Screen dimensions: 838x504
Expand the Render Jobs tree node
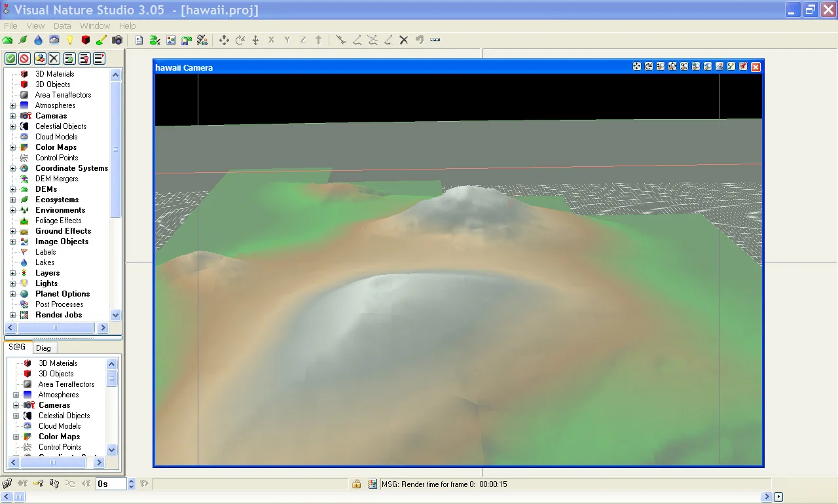[x=12, y=315]
